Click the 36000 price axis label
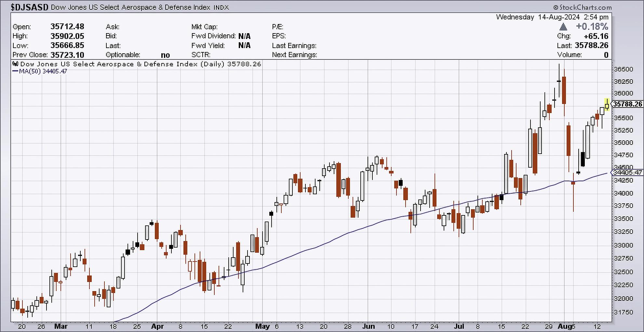Screen dimensions: 644x332 [624, 93]
